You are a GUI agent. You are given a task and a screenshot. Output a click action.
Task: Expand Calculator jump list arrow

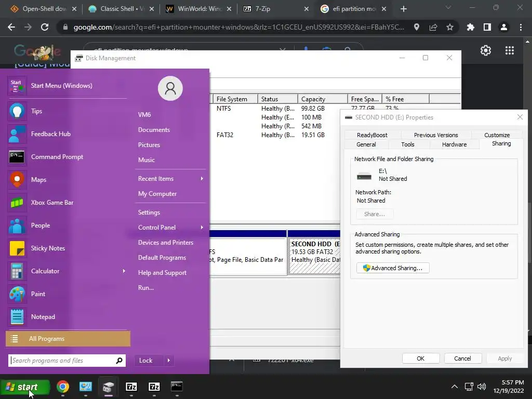click(124, 271)
